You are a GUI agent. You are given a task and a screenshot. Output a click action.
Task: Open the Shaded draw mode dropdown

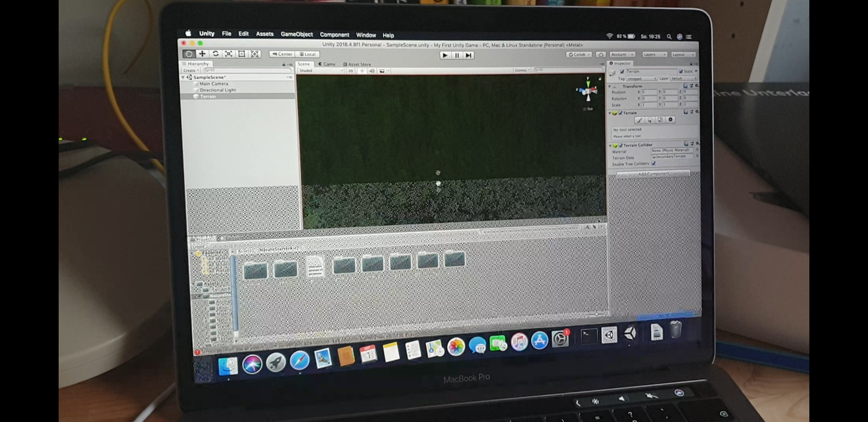point(321,71)
